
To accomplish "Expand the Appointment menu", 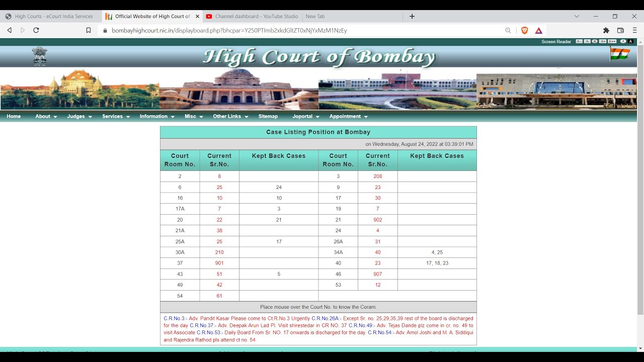I will tap(348, 116).
